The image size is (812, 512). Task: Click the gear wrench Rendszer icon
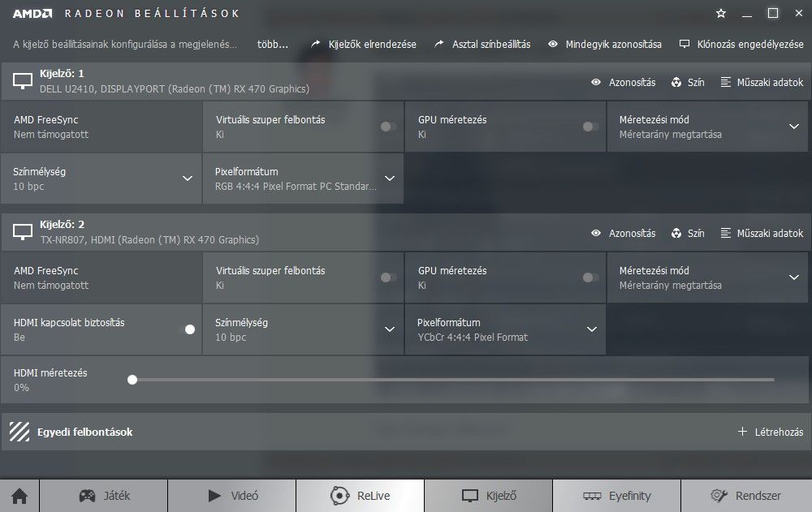719,496
